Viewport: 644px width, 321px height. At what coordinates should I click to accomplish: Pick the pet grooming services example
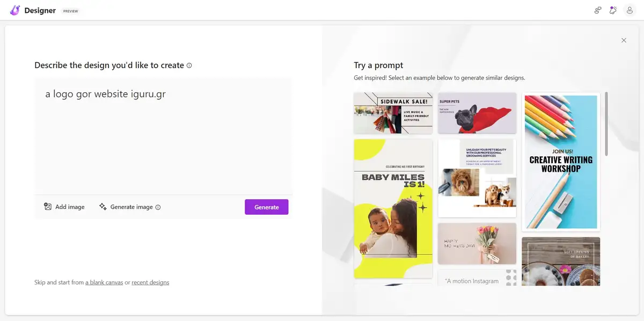coord(477,178)
